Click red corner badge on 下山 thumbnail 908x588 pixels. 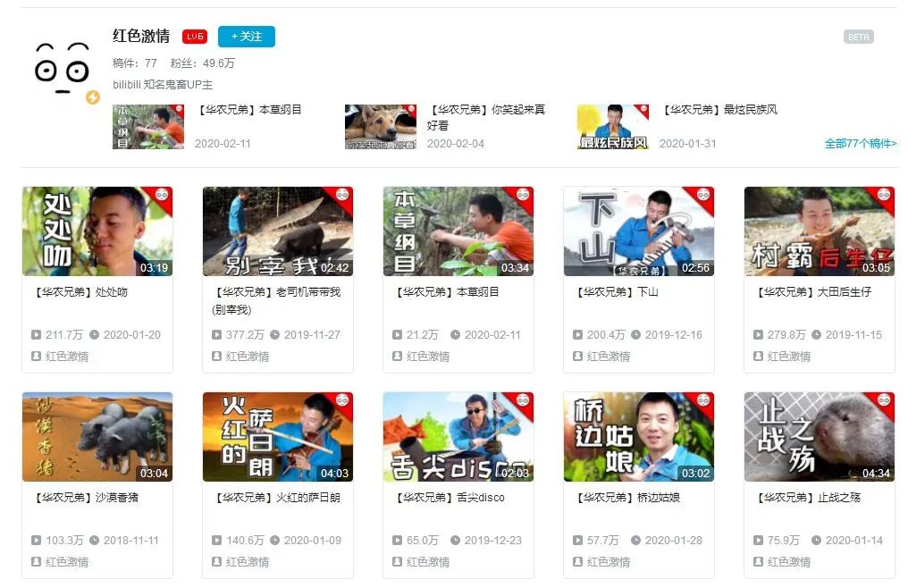702,196
